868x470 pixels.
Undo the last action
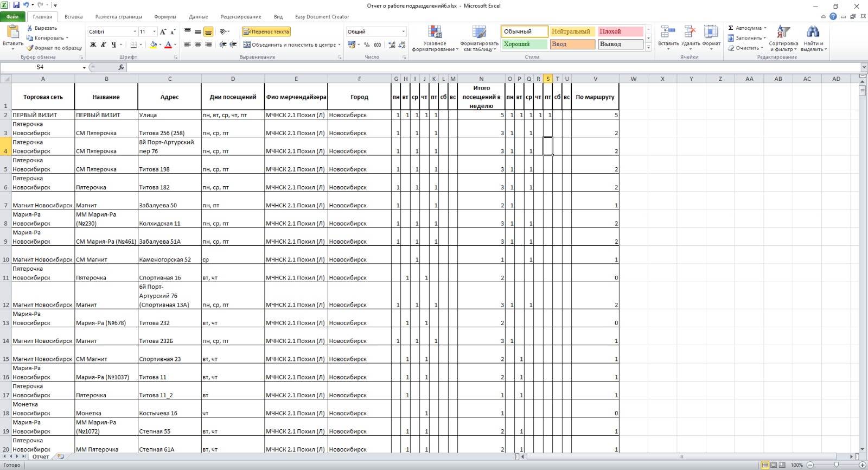click(25, 5)
